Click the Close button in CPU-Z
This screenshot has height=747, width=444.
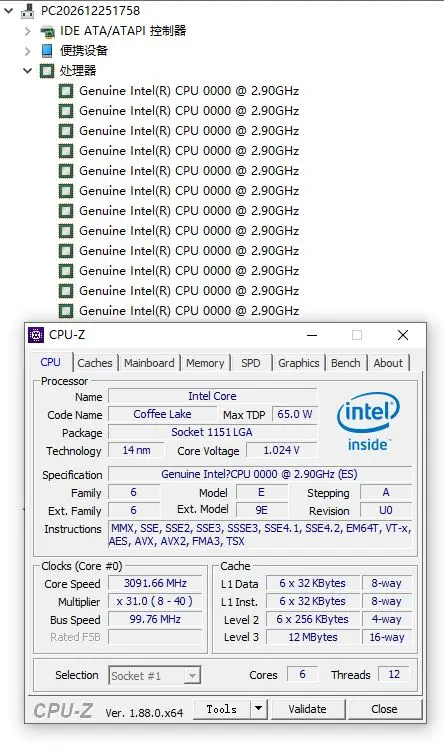(384, 709)
